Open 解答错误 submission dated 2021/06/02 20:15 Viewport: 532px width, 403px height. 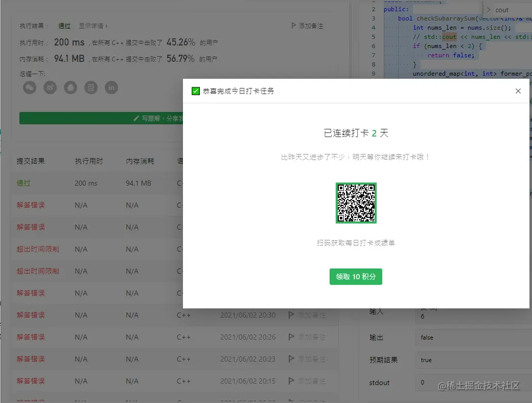pos(31,381)
